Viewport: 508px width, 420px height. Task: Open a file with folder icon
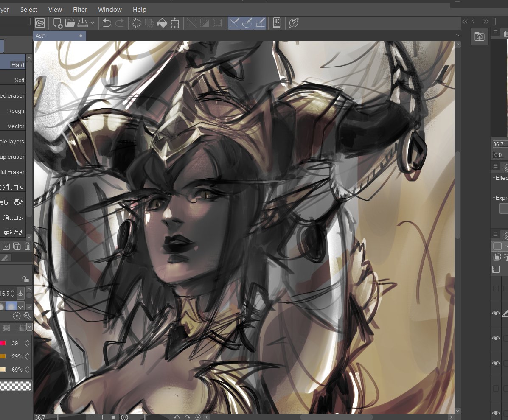click(x=70, y=23)
